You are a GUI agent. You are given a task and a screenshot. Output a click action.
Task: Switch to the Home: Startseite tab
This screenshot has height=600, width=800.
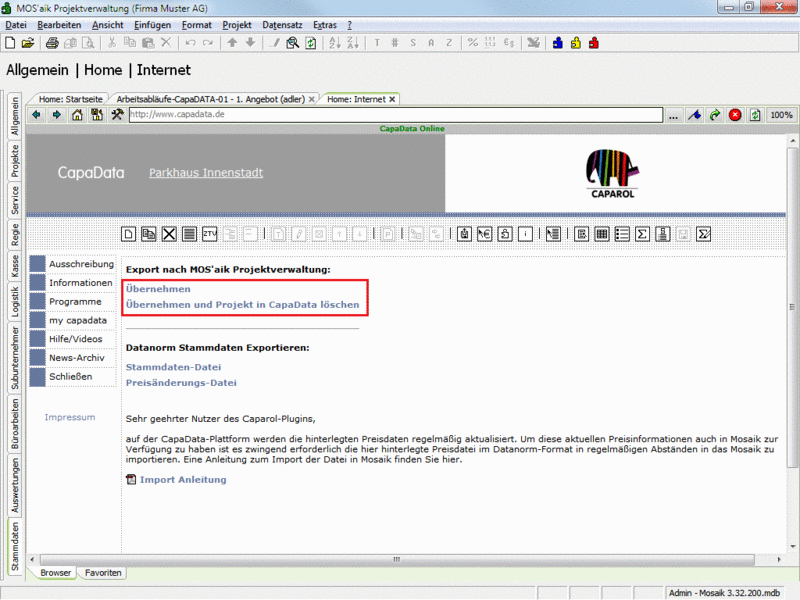70,99
